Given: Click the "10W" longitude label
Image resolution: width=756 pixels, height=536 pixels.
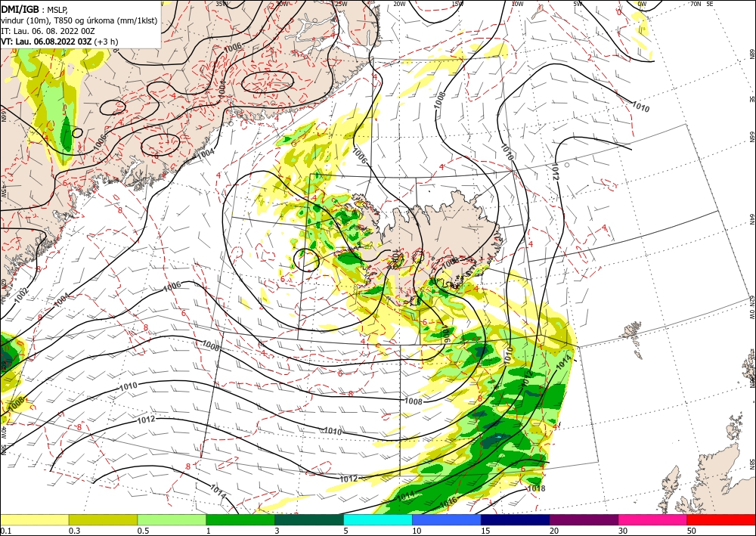Looking at the screenshot, I should click(517, 4).
